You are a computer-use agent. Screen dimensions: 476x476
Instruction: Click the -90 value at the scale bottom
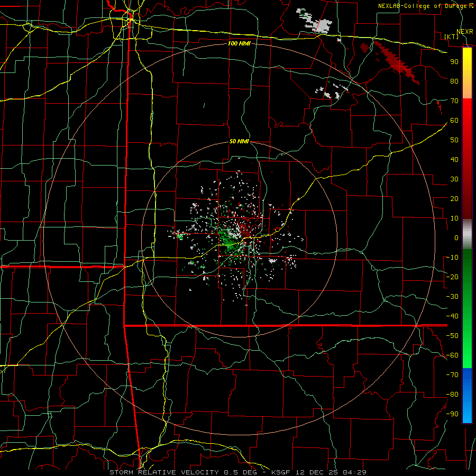click(x=452, y=414)
